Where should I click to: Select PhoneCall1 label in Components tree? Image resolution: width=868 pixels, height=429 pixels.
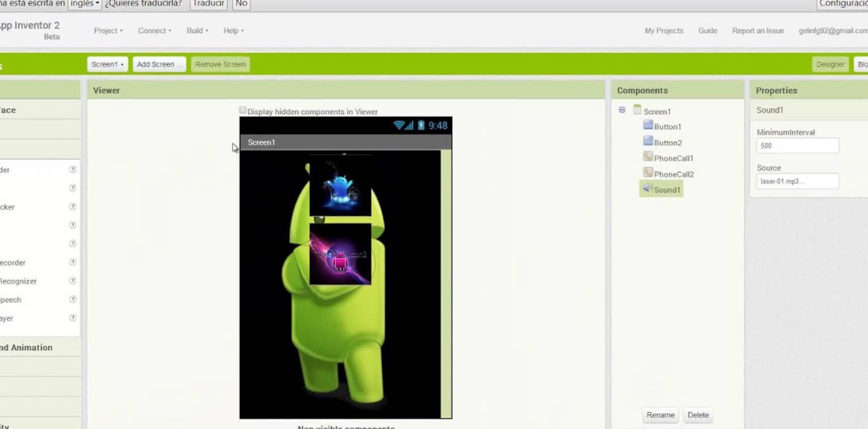(x=673, y=158)
